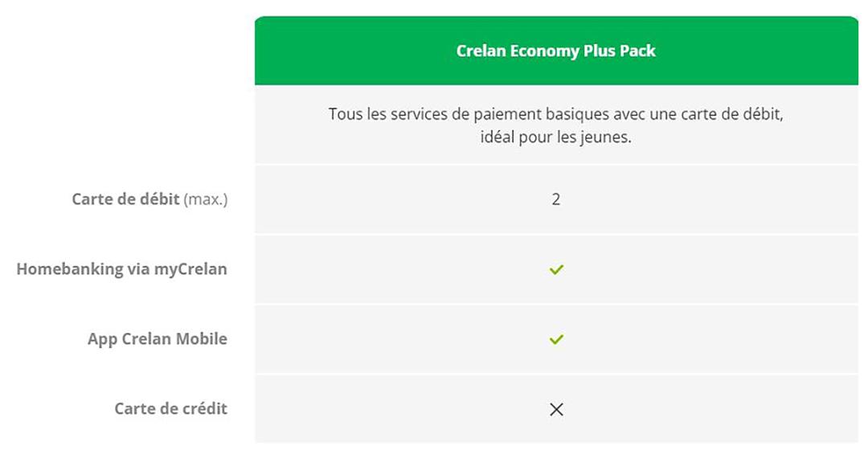Select the bold "Carte de débit" row label

pos(125,199)
